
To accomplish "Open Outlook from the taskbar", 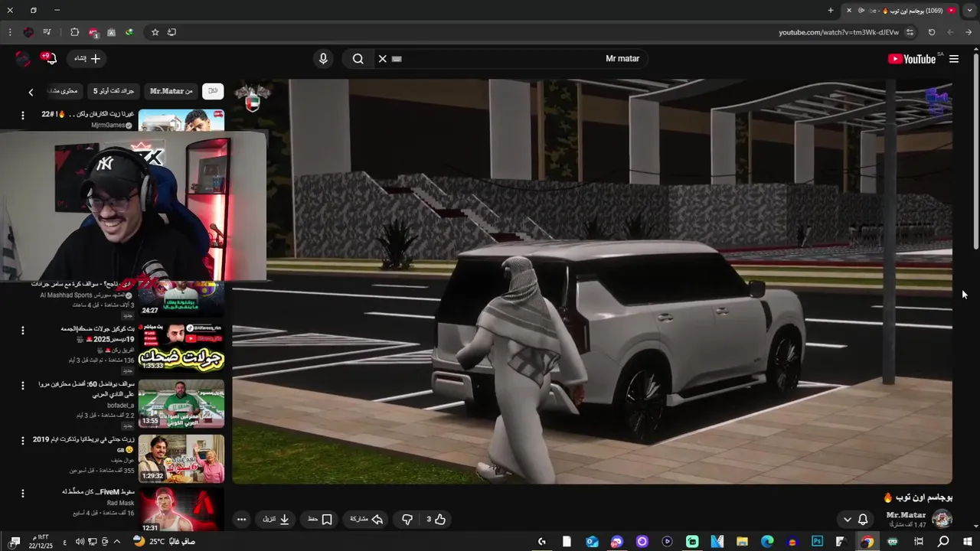I will pyautogui.click(x=592, y=542).
